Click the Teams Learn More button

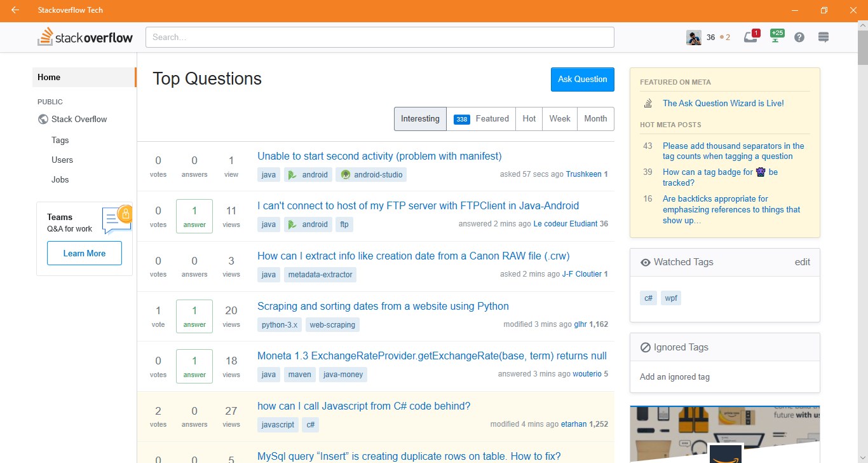[85, 253]
